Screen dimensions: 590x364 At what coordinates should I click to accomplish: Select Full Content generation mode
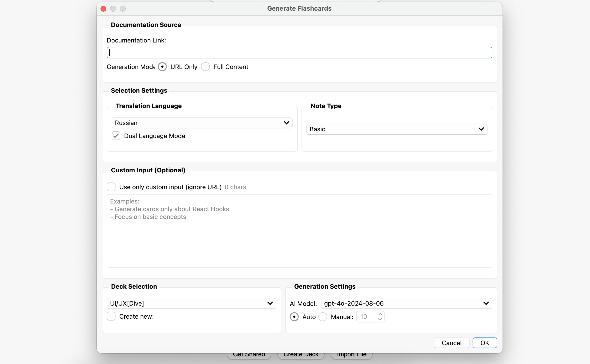click(x=205, y=67)
